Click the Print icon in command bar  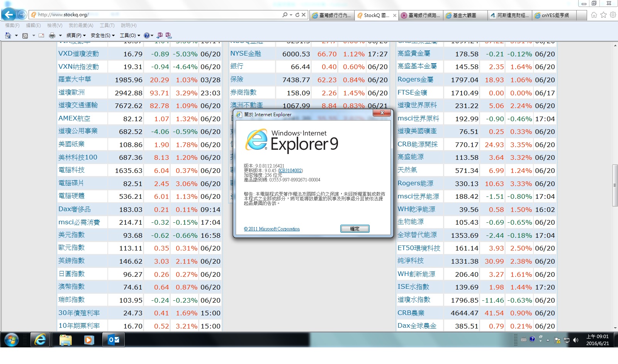(52, 36)
